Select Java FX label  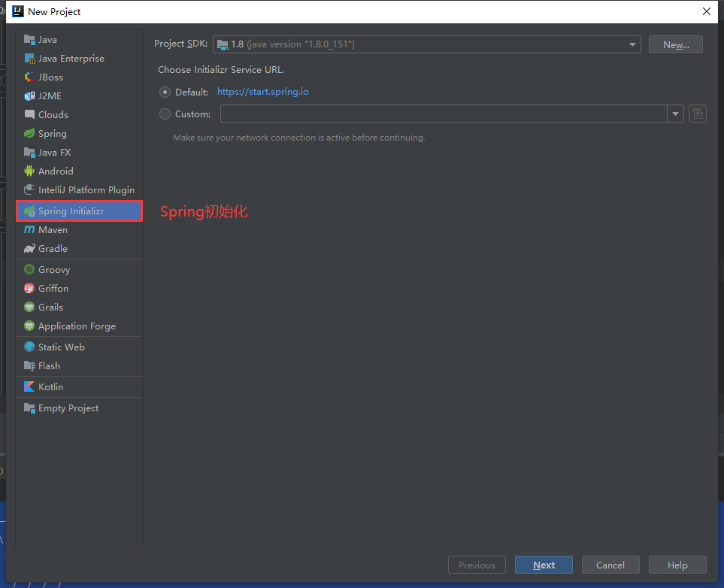tap(54, 153)
